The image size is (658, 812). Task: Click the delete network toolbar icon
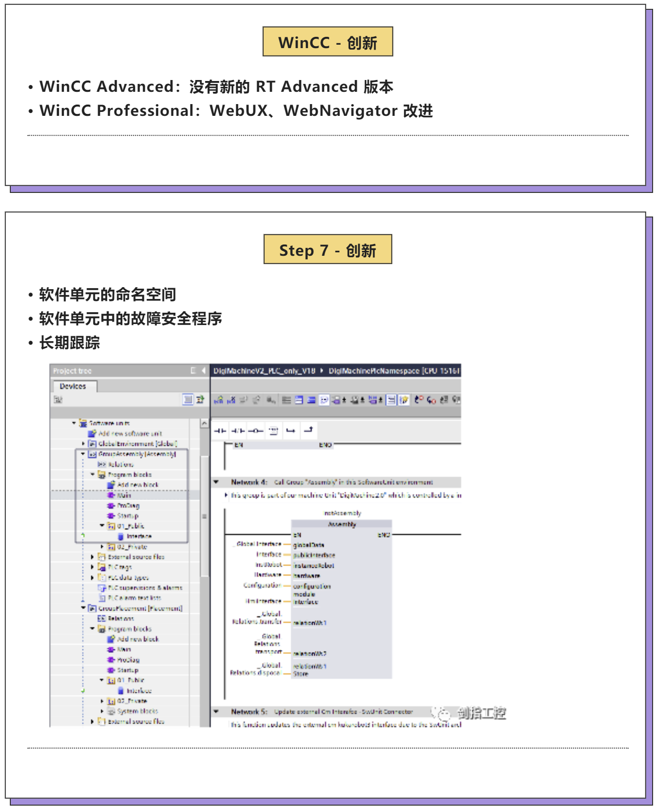click(x=231, y=400)
